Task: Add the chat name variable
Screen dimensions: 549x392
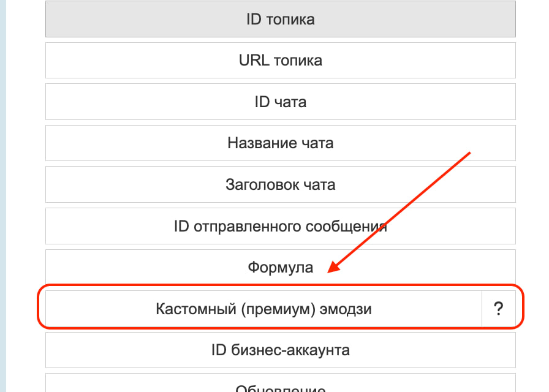Action: [x=280, y=143]
